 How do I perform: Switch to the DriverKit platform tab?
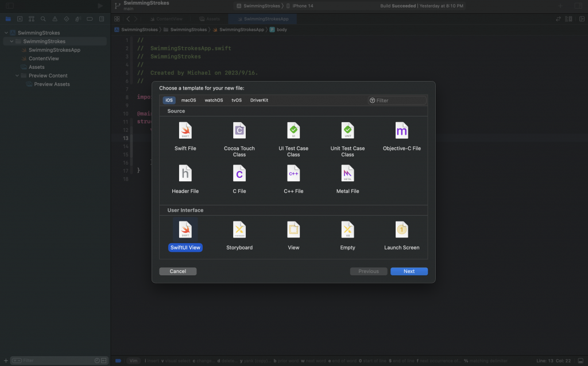(259, 100)
